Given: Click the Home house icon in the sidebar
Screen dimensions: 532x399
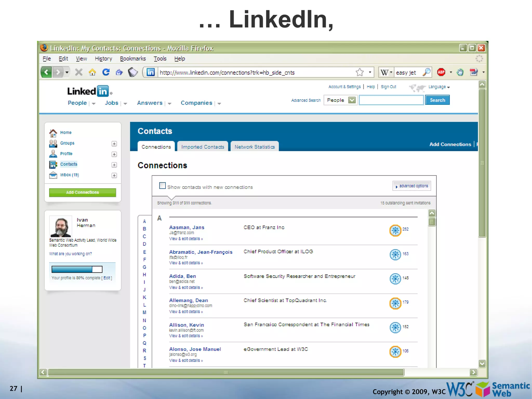Looking at the screenshot, I should coord(53,133).
